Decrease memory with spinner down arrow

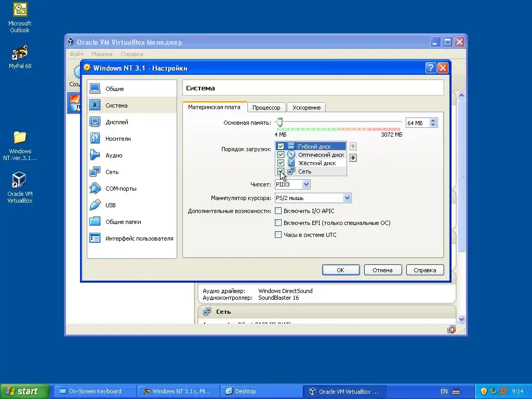tap(433, 125)
